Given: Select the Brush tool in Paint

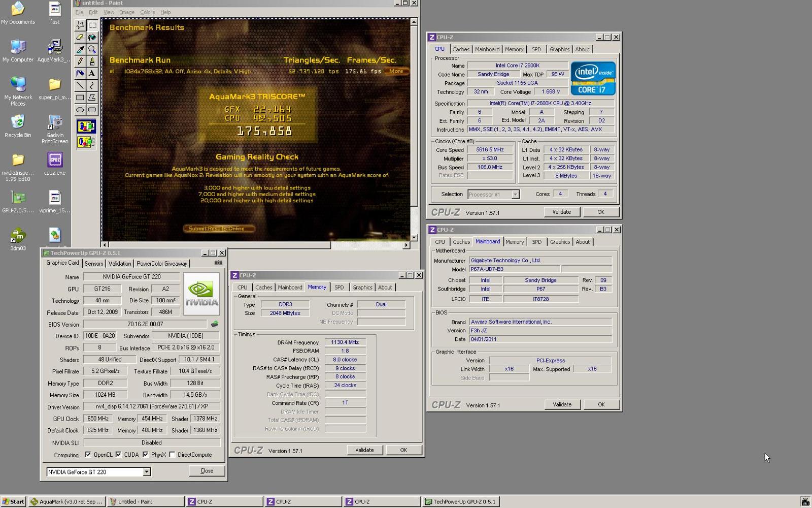Looking at the screenshot, I should 92,61.
